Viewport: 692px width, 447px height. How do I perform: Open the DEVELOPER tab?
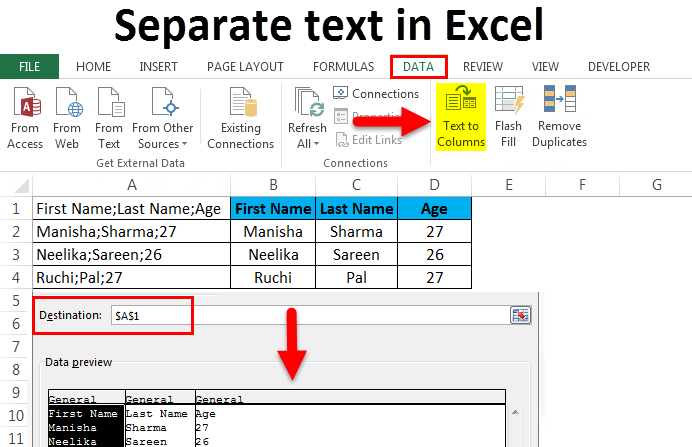(x=619, y=67)
